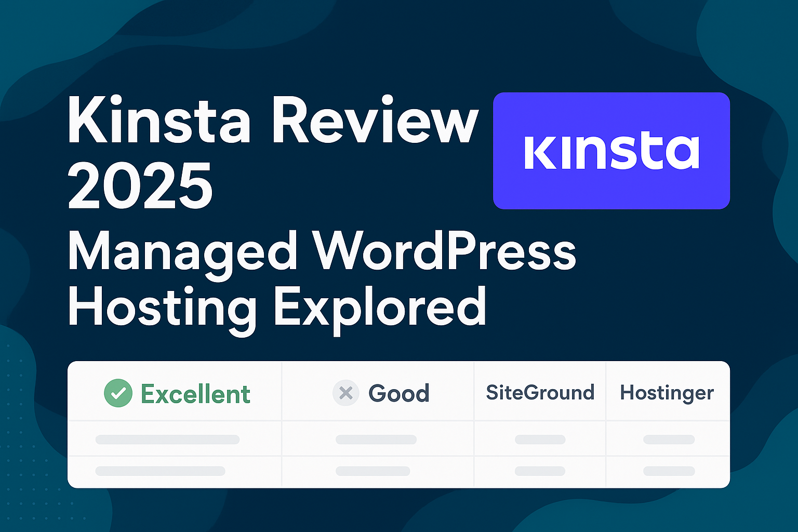Click the green Excellent rating indicator

coord(177,394)
